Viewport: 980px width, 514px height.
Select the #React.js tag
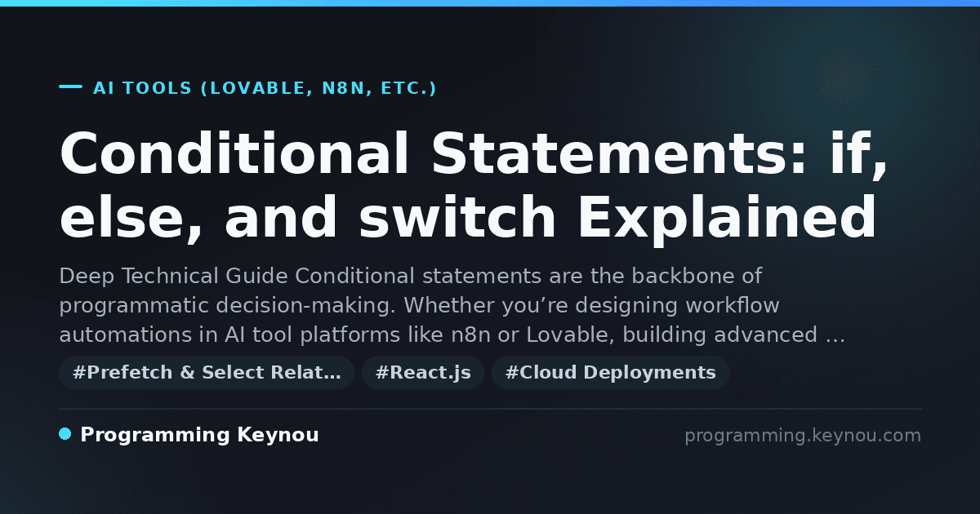[423, 373]
